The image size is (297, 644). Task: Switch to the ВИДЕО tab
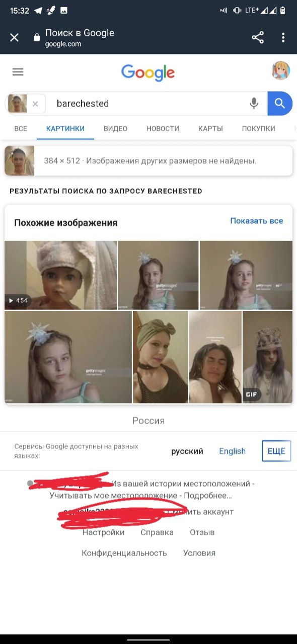point(115,129)
